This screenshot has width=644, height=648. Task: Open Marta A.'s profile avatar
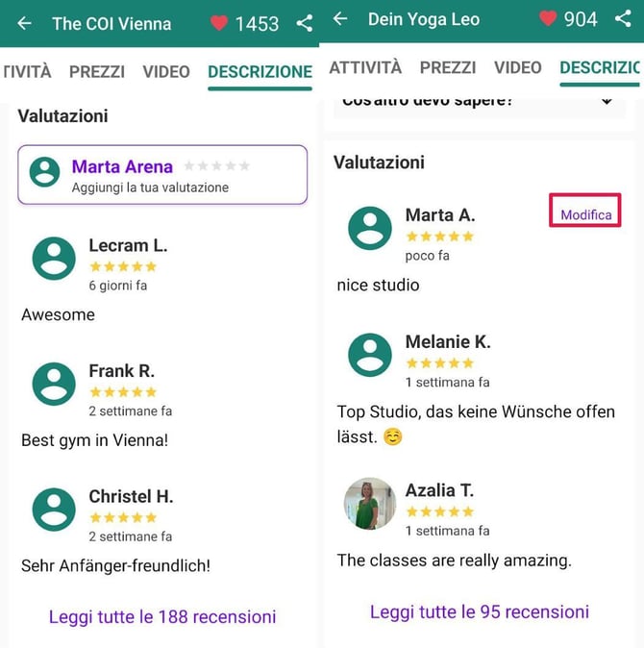pos(370,228)
